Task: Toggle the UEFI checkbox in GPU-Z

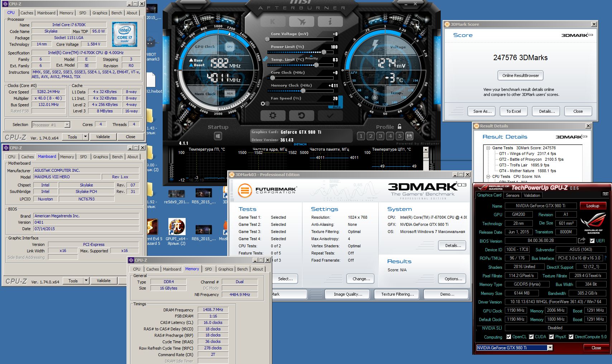Action: click(592, 241)
